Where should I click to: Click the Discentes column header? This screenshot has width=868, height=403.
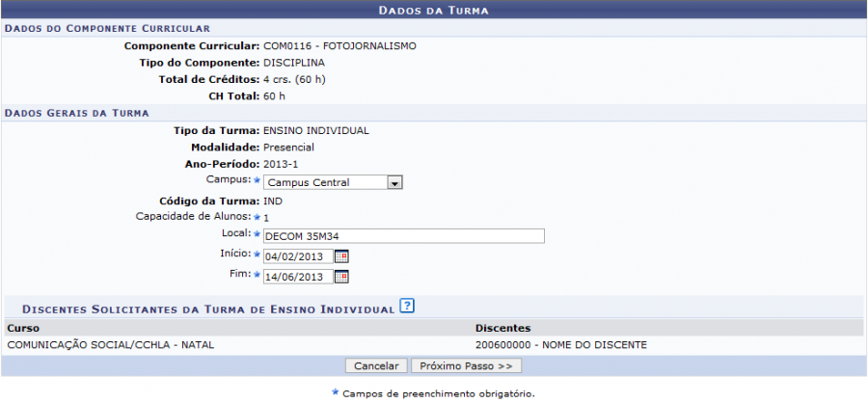[x=502, y=329]
